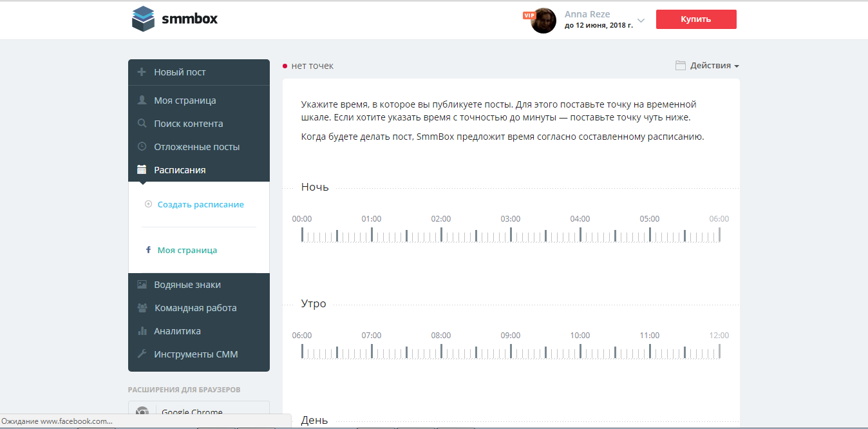The image size is (868, 429).
Task: Click the VIP badge on the avatar
Action: point(529,15)
